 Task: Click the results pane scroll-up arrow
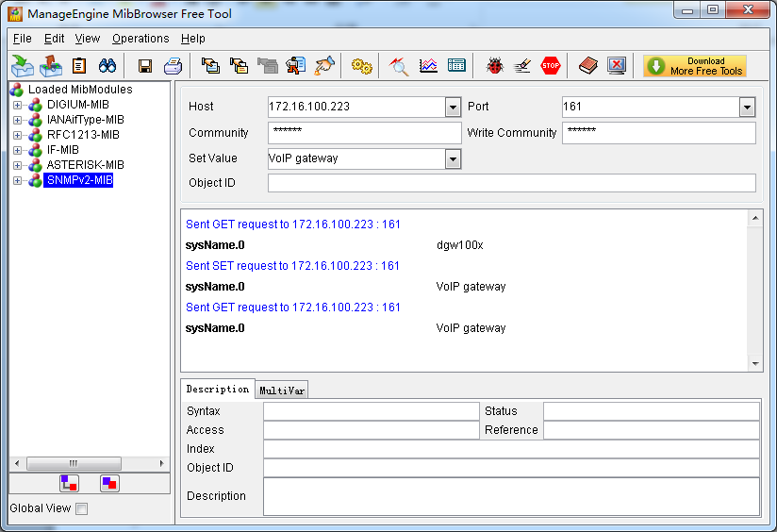(x=754, y=218)
